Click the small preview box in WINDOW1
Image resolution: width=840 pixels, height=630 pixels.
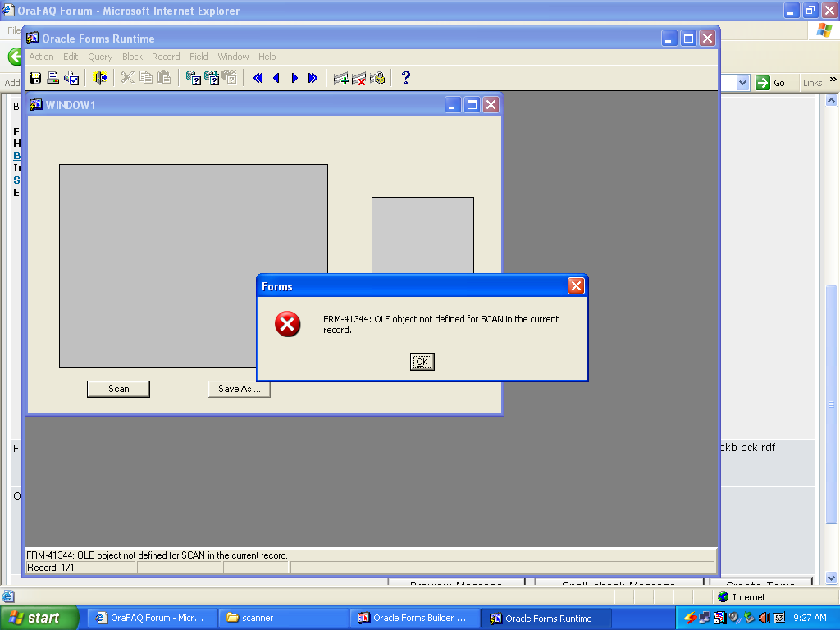click(x=422, y=235)
